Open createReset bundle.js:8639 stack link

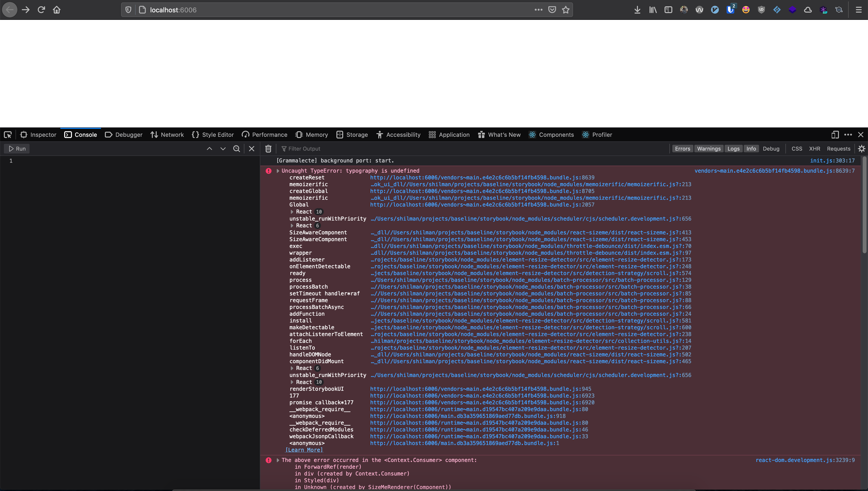[x=482, y=177]
